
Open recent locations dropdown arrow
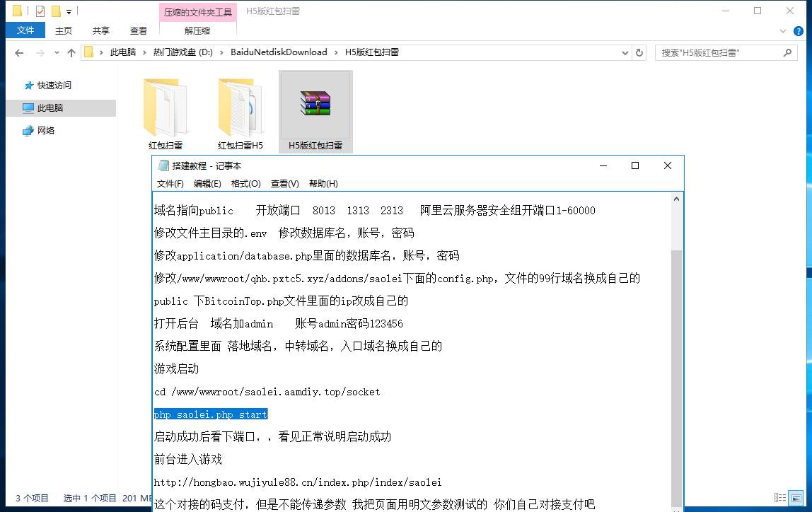(57, 53)
